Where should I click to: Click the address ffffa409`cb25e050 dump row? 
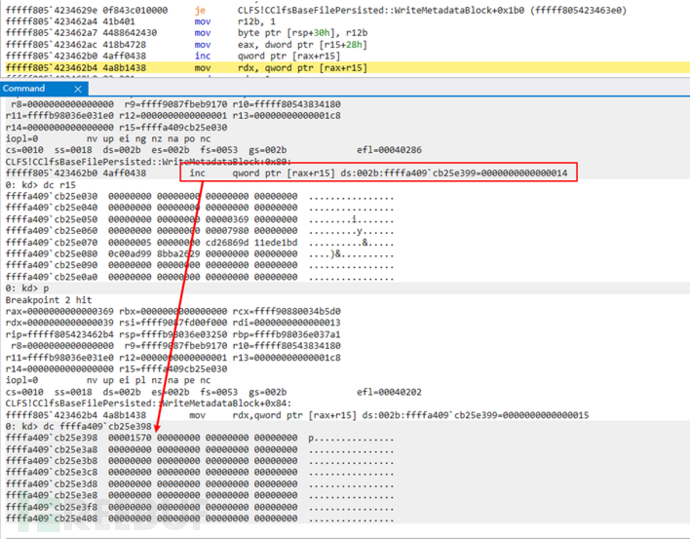(x=199, y=219)
